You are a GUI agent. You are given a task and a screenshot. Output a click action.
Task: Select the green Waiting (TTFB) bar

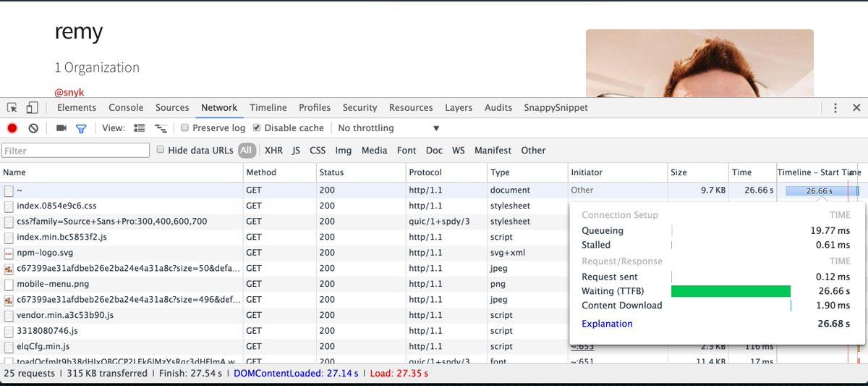click(731, 291)
